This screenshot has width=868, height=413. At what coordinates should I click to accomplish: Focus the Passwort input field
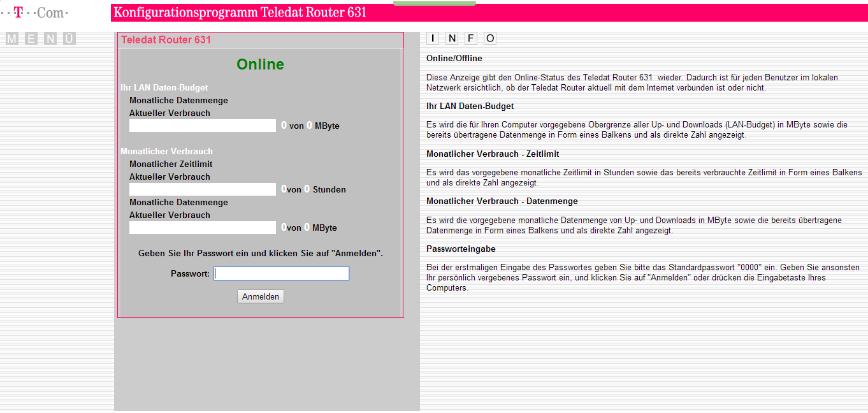click(282, 273)
